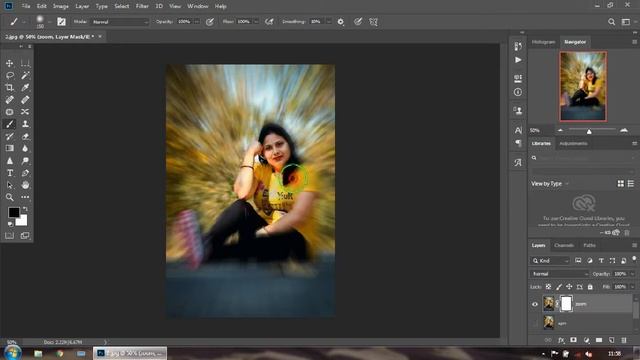Reset default foreground and background colors

tap(10, 224)
